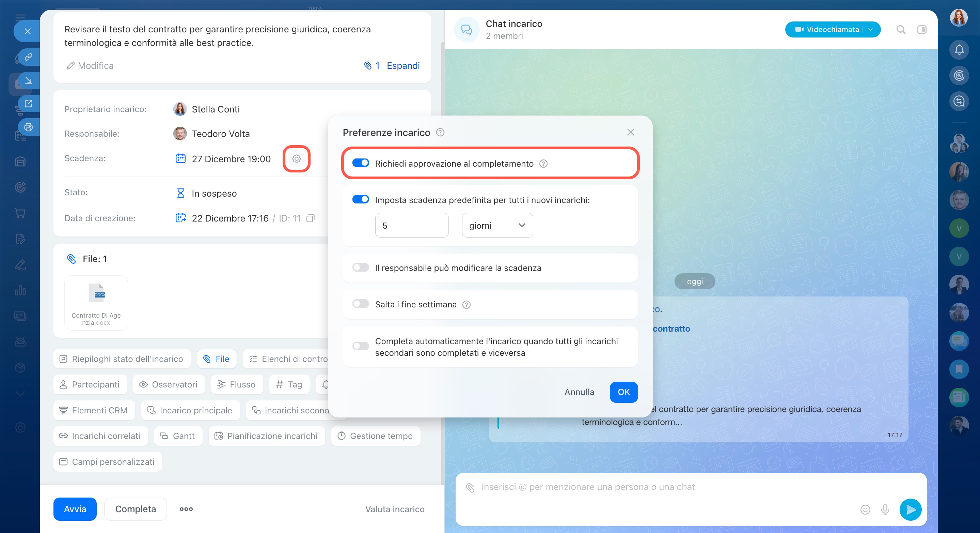Send the message with the arrow button

coord(911,509)
